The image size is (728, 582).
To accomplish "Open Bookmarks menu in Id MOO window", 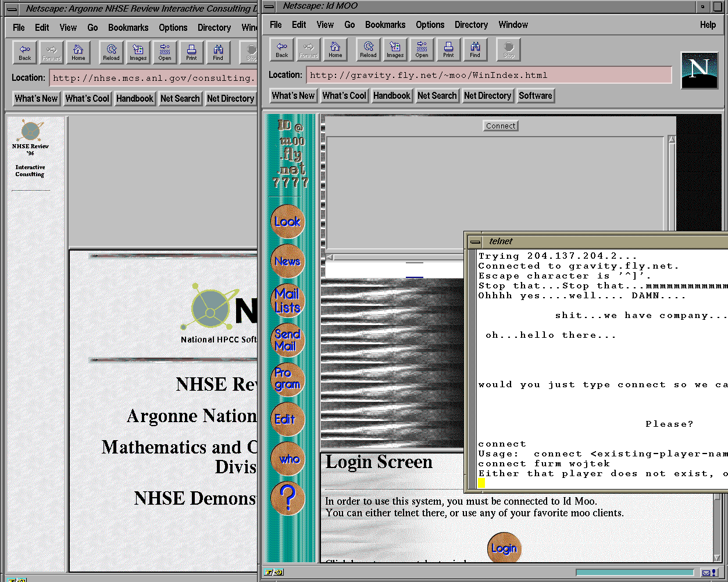I will (x=386, y=24).
